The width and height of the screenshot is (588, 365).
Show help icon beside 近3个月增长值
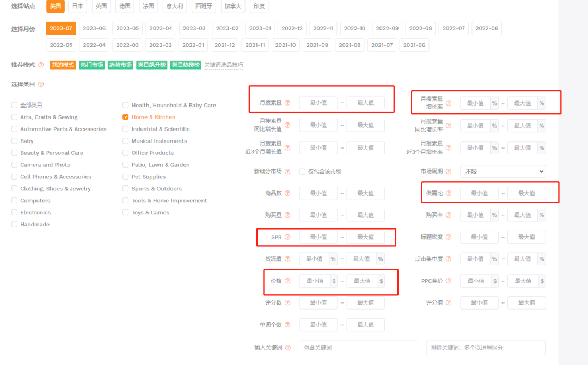click(x=287, y=147)
